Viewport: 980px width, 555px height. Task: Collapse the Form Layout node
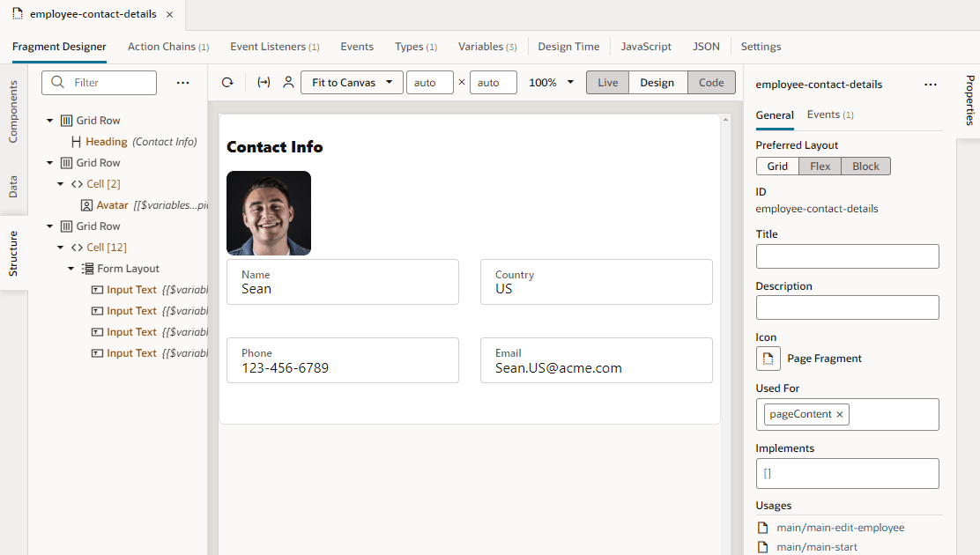71,269
